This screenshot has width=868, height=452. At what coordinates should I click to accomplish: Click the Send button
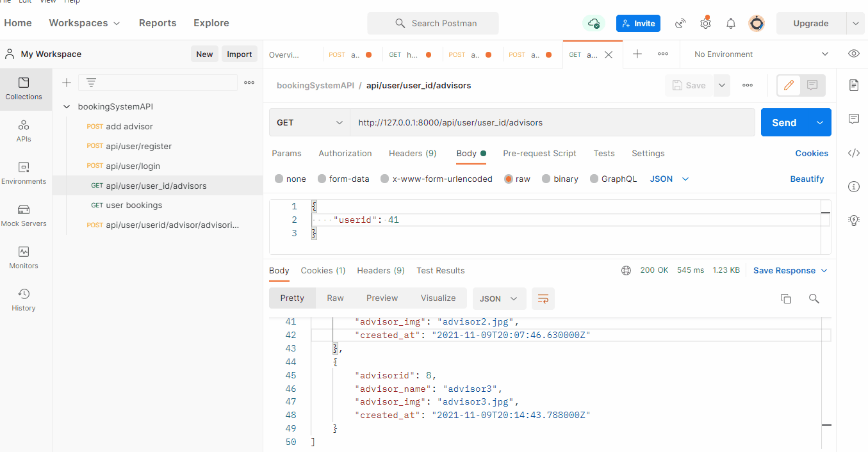[784, 123]
